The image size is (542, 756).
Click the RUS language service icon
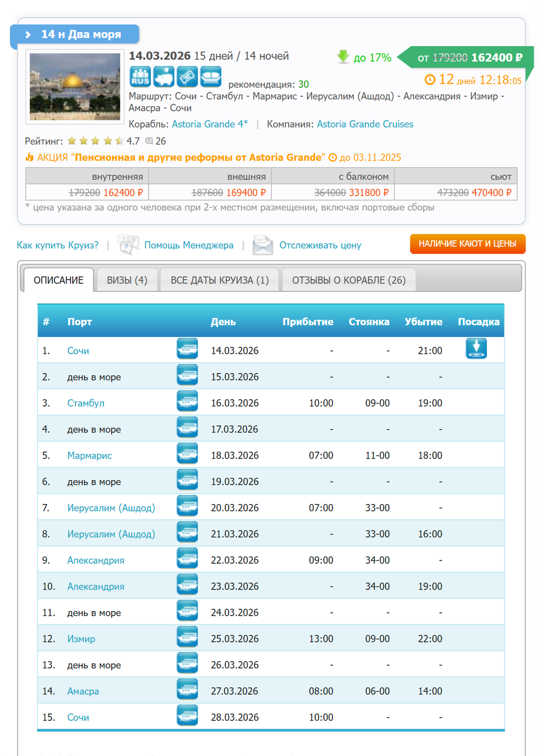[140, 77]
